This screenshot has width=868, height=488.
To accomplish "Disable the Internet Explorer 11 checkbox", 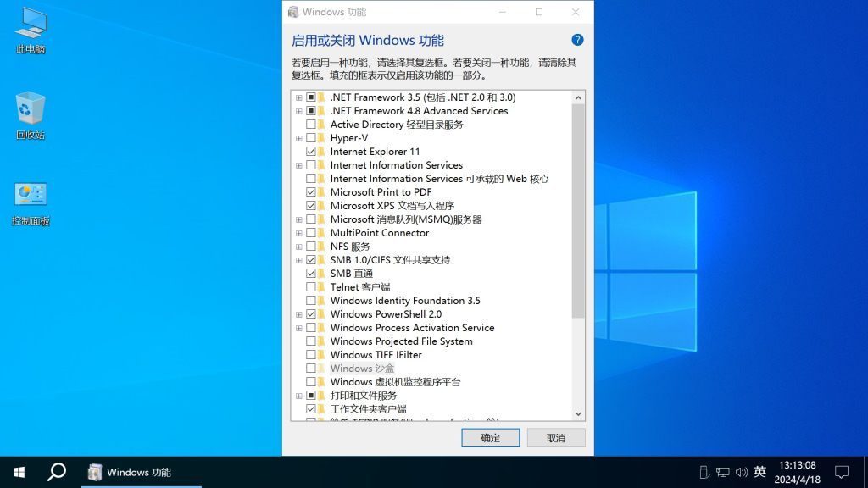I will pyautogui.click(x=311, y=151).
